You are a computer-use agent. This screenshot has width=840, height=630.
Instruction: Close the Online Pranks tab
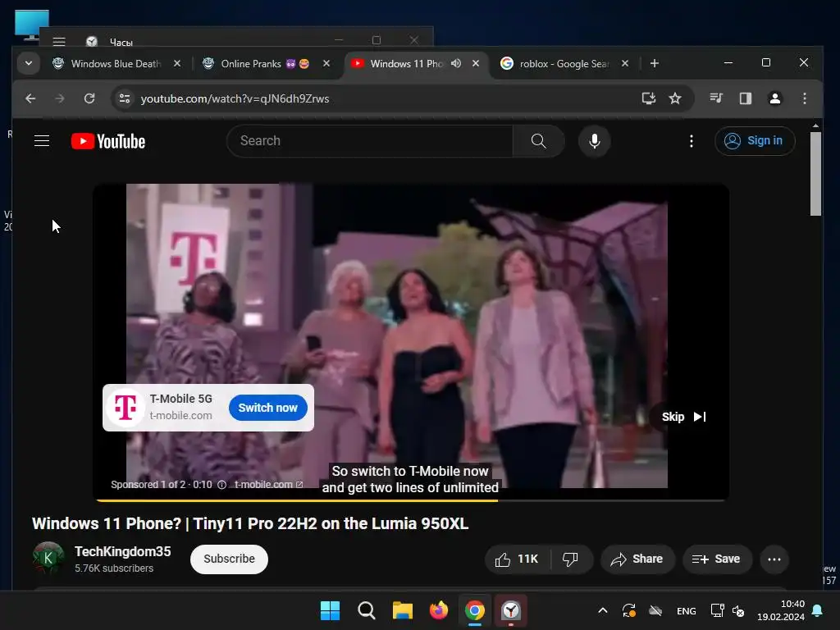(326, 63)
